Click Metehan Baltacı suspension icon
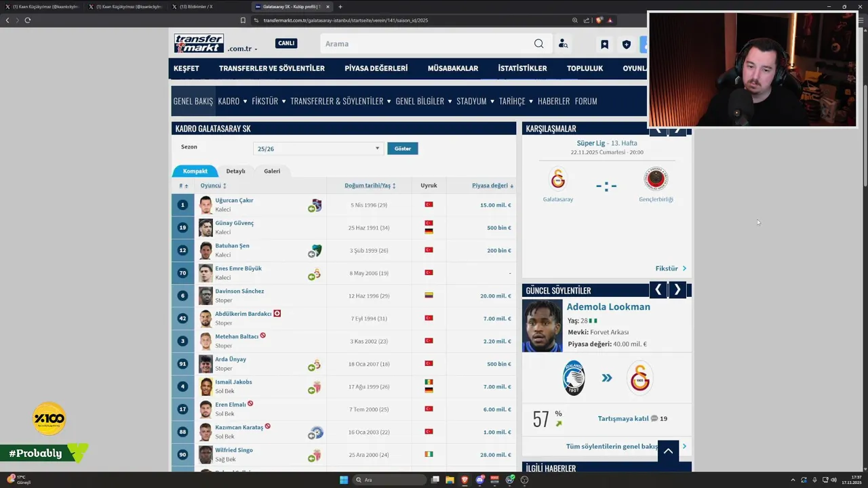Viewport: 868px width, 488px height. [262, 335]
